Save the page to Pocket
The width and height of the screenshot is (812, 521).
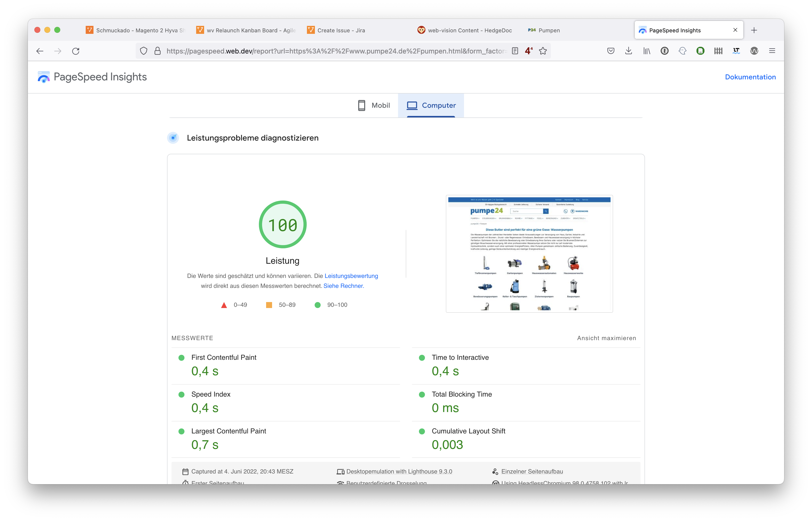point(611,51)
